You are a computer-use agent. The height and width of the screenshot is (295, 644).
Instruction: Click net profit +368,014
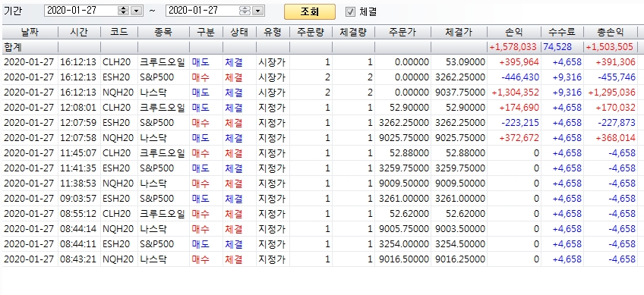pyautogui.click(x=616, y=138)
